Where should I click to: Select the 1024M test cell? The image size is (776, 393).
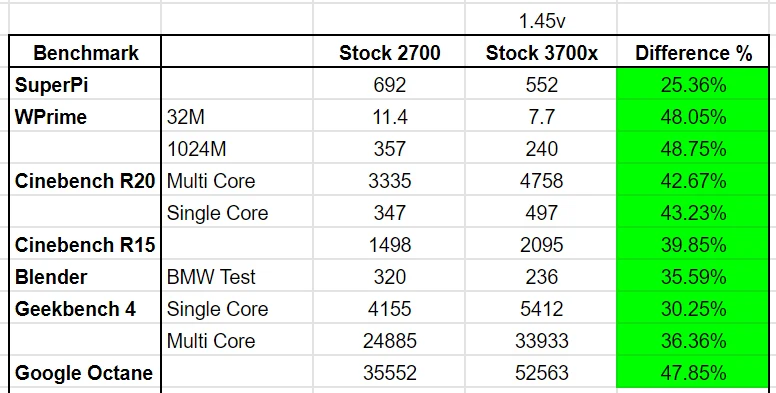tap(237, 148)
